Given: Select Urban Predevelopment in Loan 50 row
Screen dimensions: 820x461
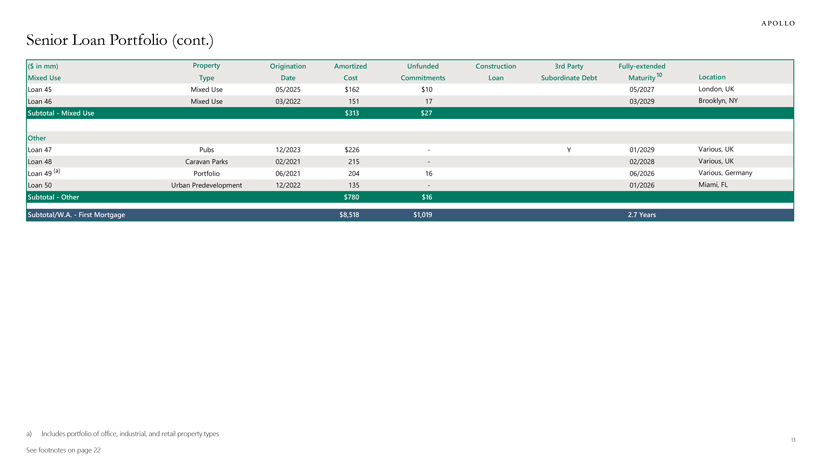Looking at the screenshot, I should coord(206,185).
